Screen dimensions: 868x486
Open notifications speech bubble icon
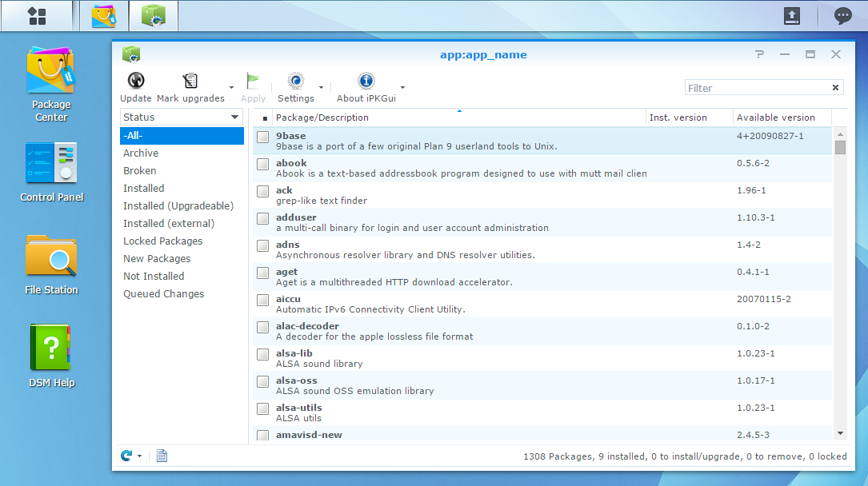click(842, 15)
